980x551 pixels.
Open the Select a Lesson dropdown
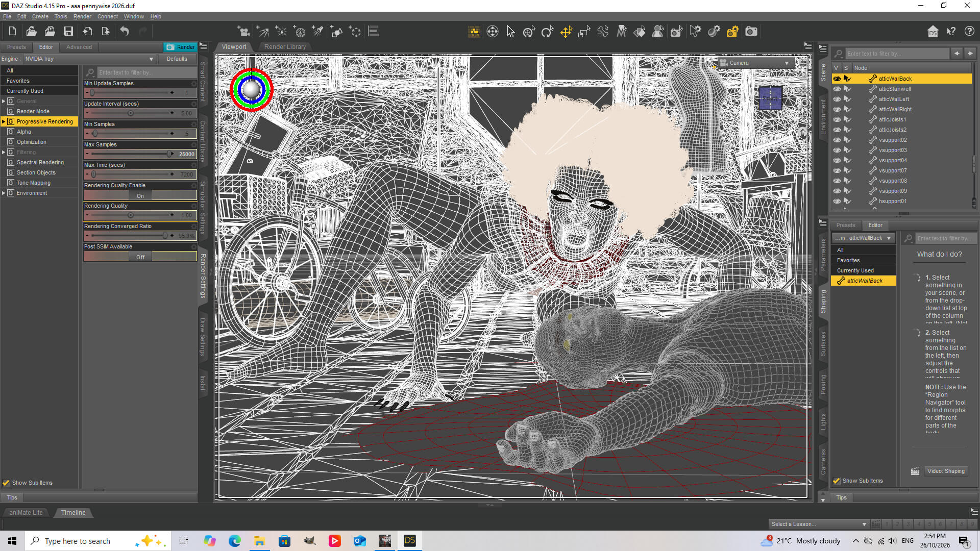click(819, 524)
